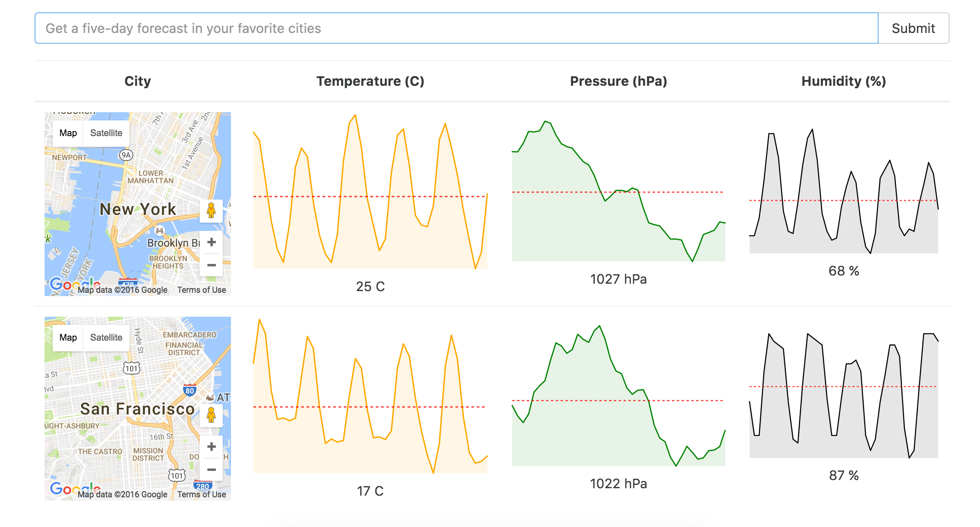Click the New York humidity chart
This screenshot has height=527, width=980.
pyautogui.click(x=843, y=192)
